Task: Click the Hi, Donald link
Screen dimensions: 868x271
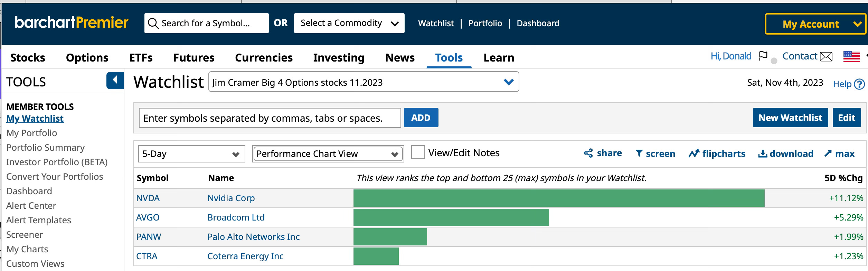Action: click(x=731, y=56)
